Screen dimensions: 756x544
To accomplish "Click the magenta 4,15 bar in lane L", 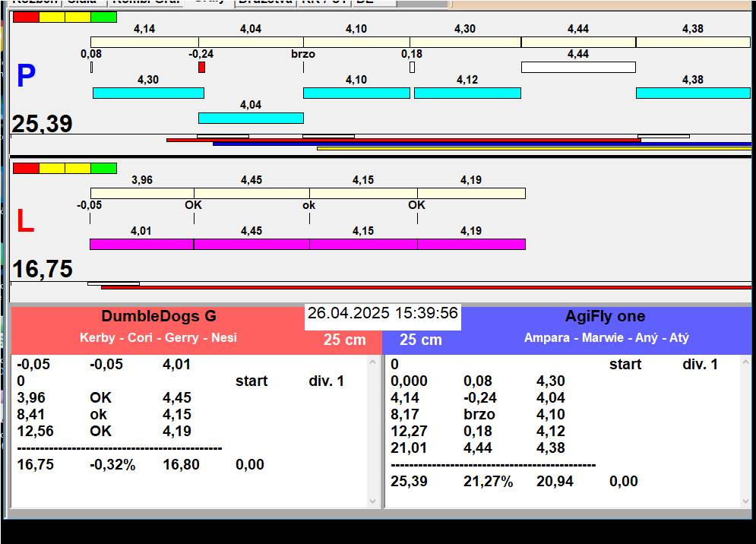I will point(363,244).
